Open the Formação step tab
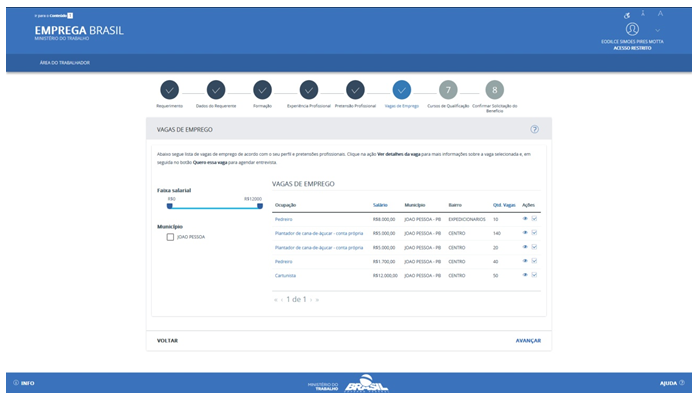 click(262, 90)
